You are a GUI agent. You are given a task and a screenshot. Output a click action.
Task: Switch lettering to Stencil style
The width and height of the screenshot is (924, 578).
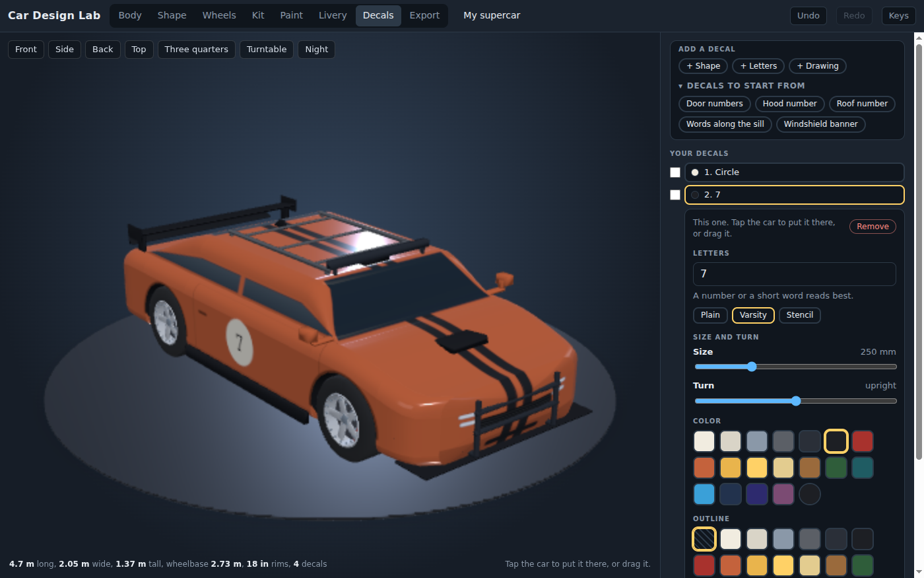click(800, 315)
